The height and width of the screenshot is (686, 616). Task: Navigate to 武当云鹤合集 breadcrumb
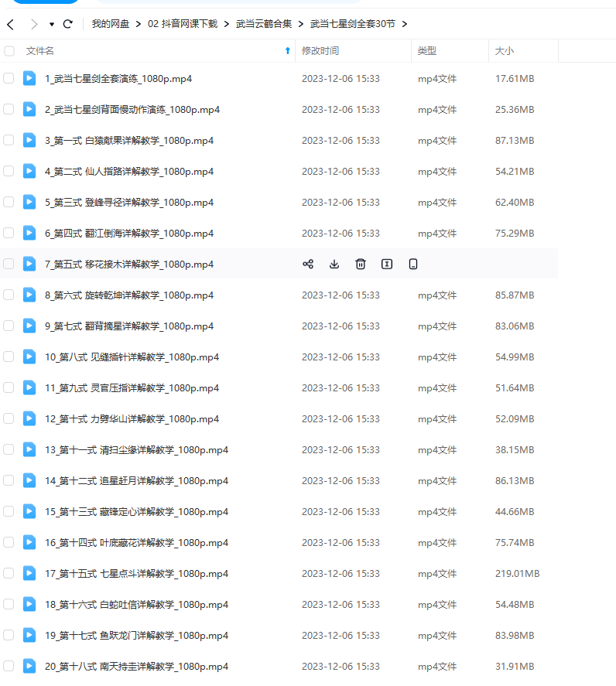coord(264,24)
